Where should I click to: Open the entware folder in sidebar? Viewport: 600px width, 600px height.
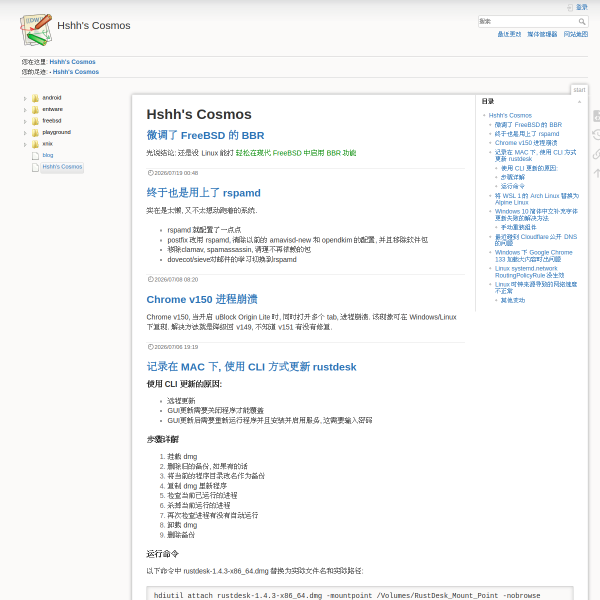52,109
